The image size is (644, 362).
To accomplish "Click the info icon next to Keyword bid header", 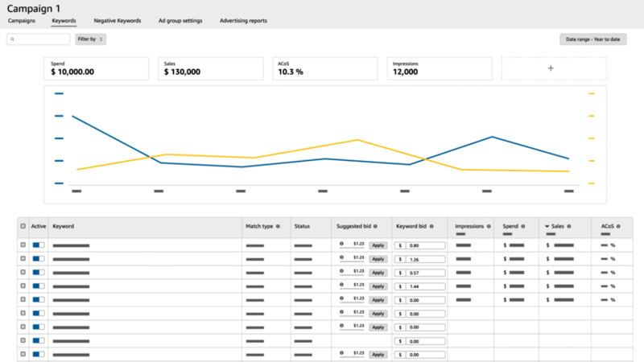I will 432,227.
